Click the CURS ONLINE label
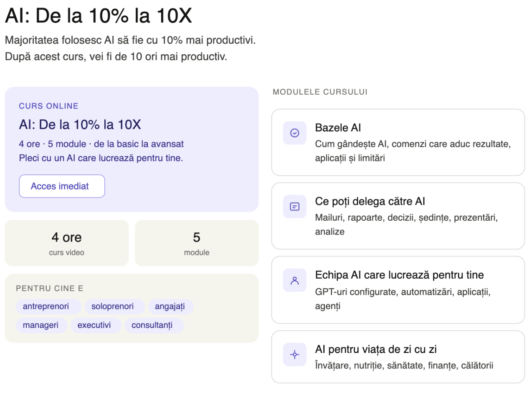This screenshot has height=393, width=532. coord(48,106)
